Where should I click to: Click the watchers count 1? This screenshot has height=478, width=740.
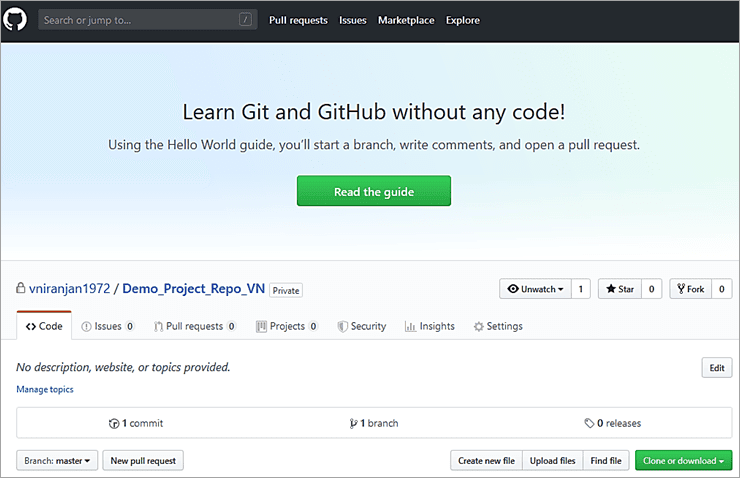[581, 289]
